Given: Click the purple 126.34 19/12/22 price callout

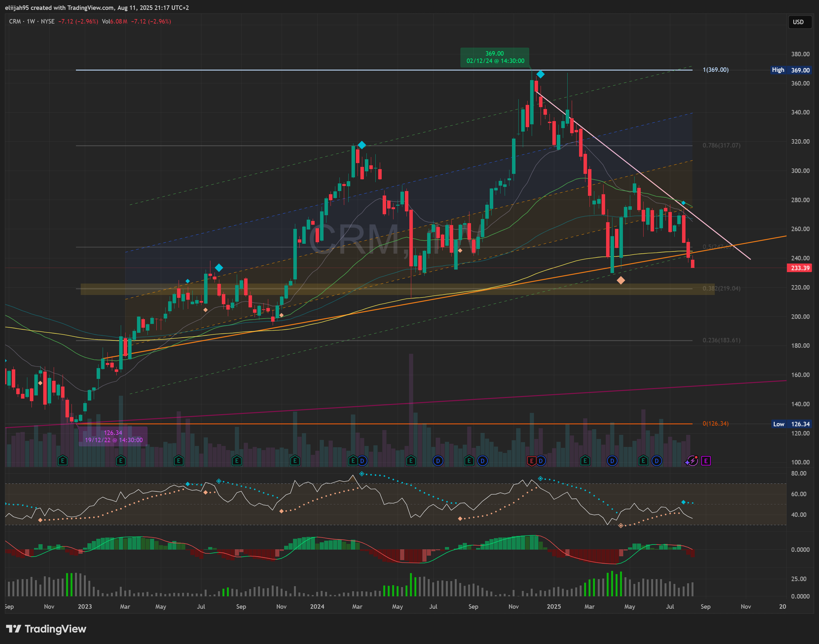Looking at the screenshot, I should pyautogui.click(x=113, y=436).
